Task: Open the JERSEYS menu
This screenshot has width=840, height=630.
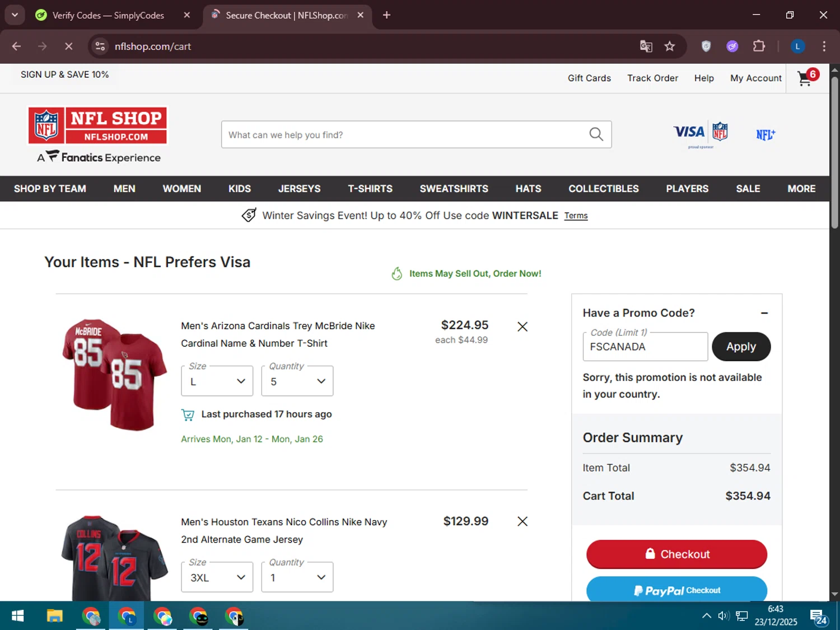Action: click(x=299, y=189)
